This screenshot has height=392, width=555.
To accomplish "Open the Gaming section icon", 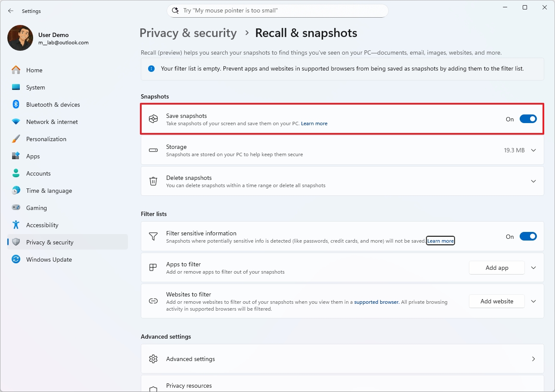I will click(16, 208).
